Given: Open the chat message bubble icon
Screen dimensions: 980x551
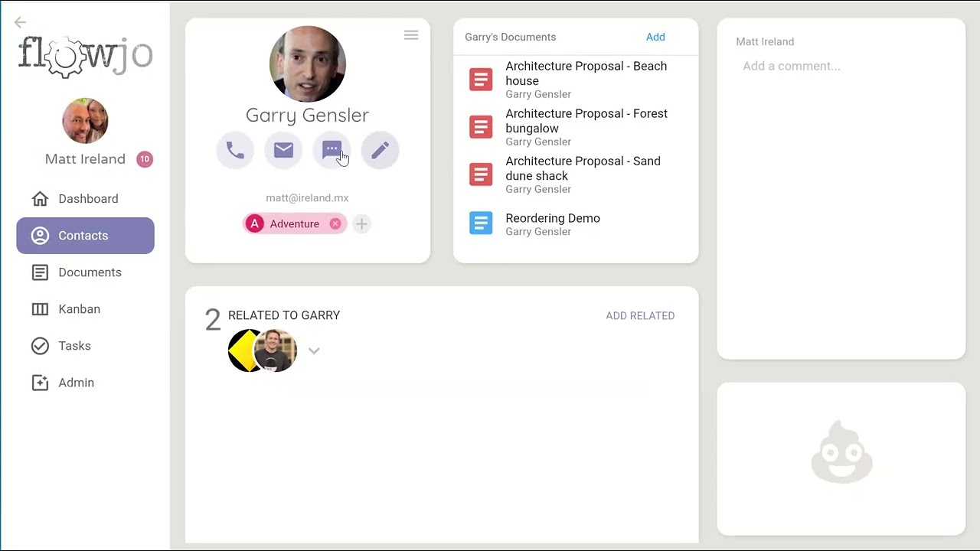Looking at the screenshot, I should click(332, 151).
